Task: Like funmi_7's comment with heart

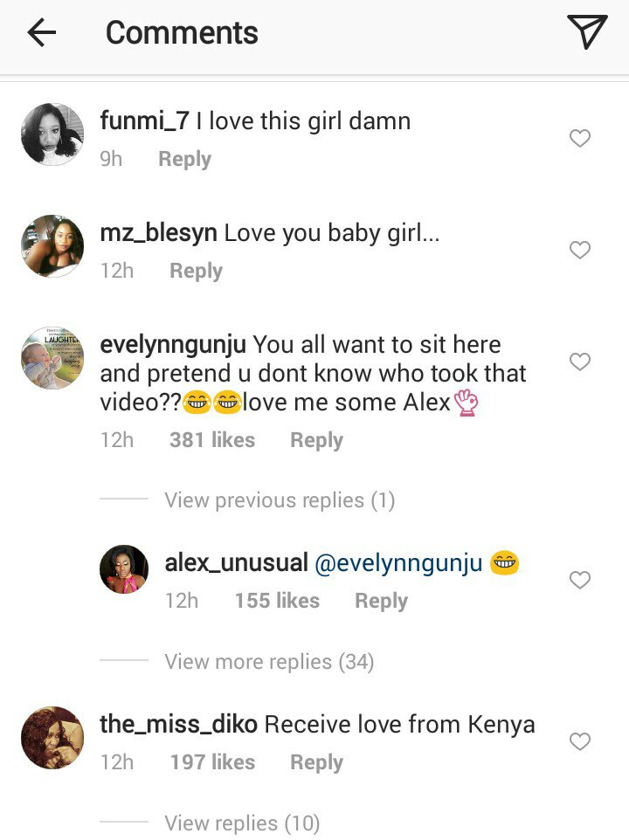Action: pos(580,138)
